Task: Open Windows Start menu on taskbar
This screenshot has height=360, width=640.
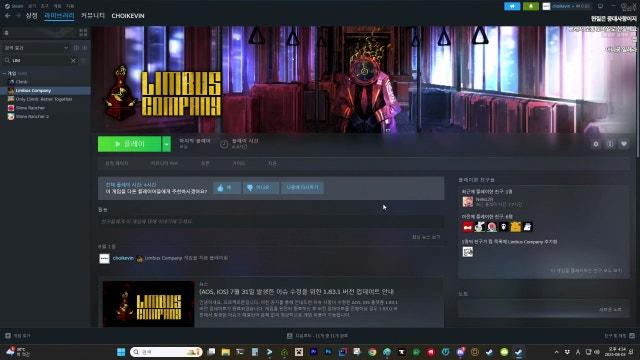Action: click(x=121, y=352)
